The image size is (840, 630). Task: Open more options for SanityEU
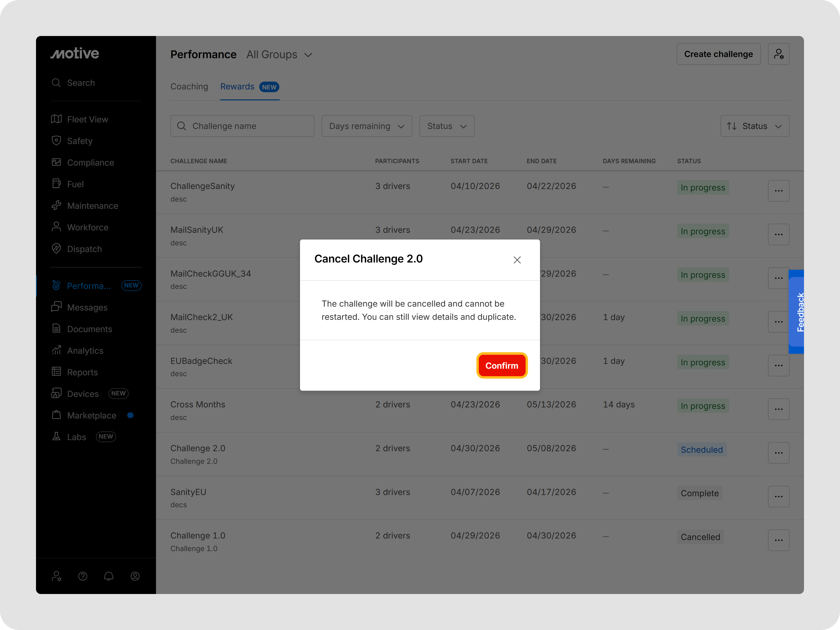[x=778, y=496]
